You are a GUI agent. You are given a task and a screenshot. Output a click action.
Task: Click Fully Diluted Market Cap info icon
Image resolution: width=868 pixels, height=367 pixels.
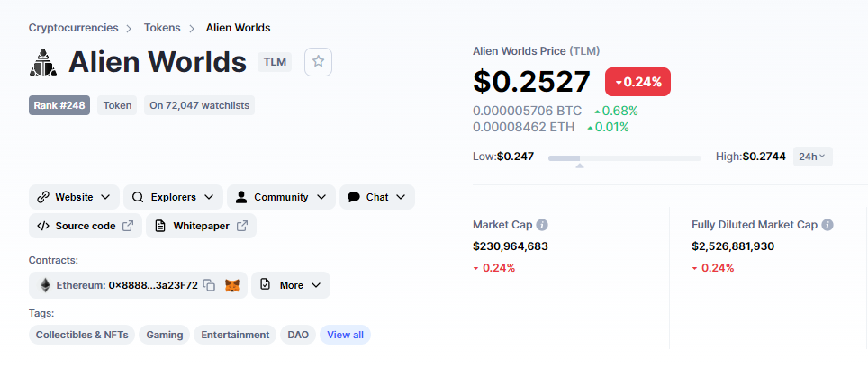pyautogui.click(x=827, y=225)
